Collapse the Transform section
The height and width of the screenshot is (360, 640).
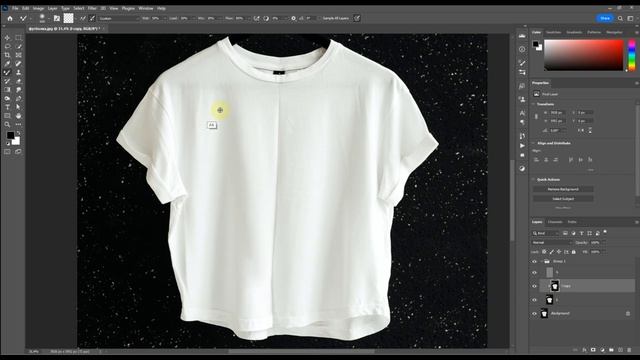(x=533, y=104)
